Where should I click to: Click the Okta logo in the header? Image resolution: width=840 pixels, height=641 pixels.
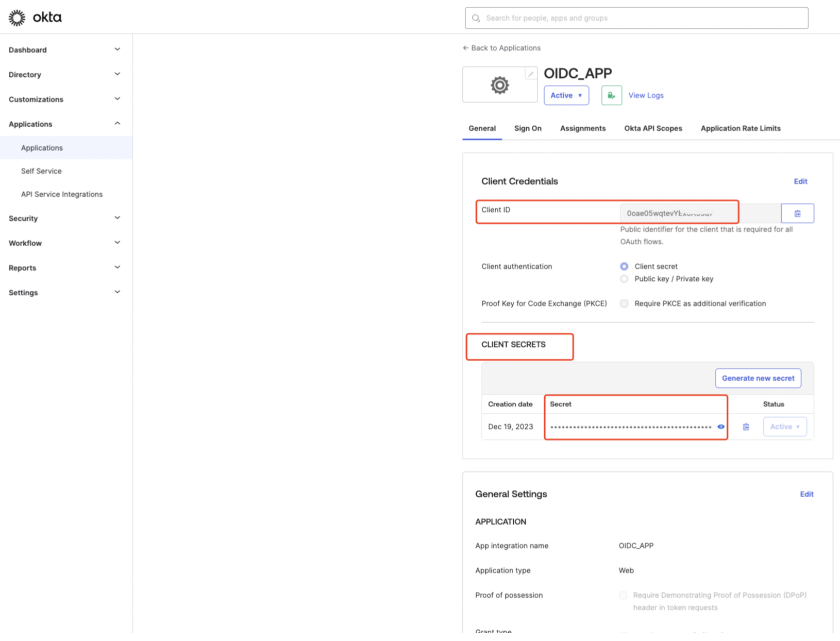(x=35, y=18)
